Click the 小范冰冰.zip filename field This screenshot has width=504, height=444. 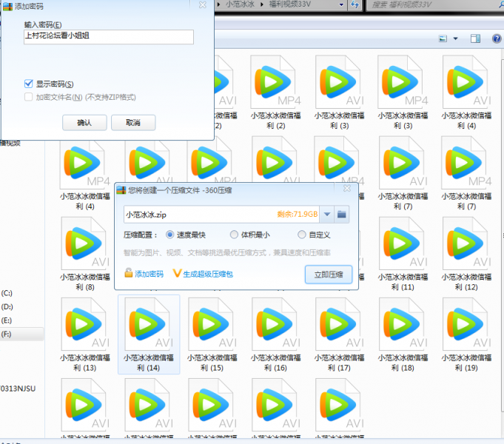click(221, 214)
